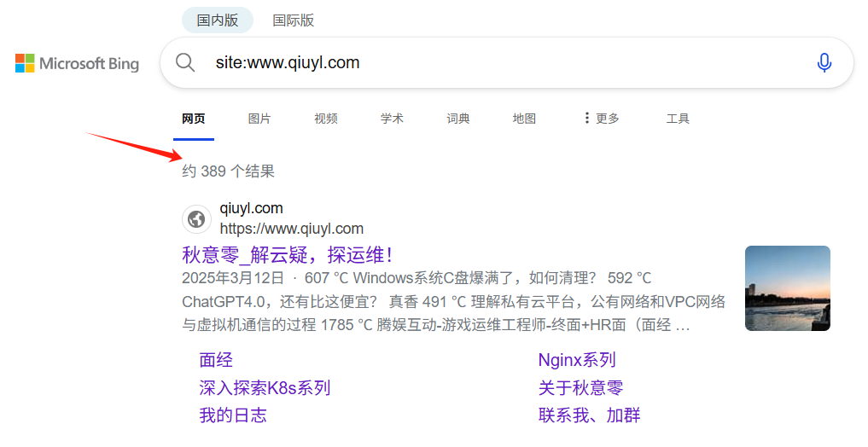Start voice search with microphone icon
The width and height of the screenshot is (868, 447).
click(824, 62)
